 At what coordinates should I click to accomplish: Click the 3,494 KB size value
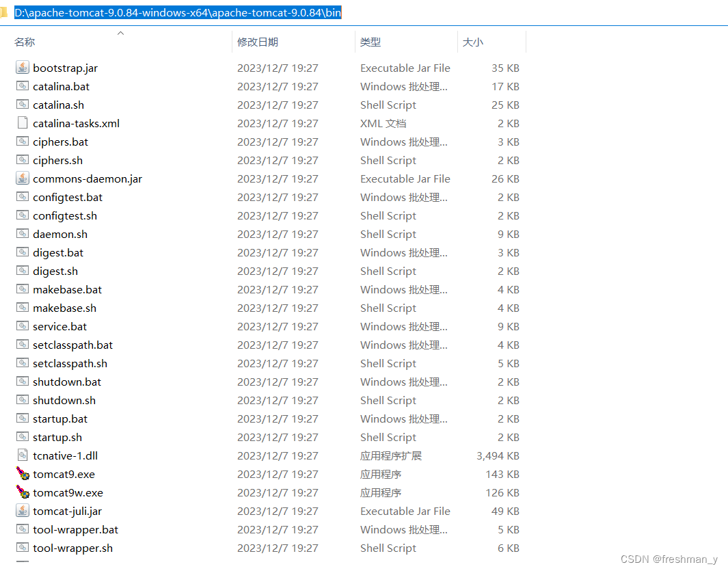coord(498,456)
